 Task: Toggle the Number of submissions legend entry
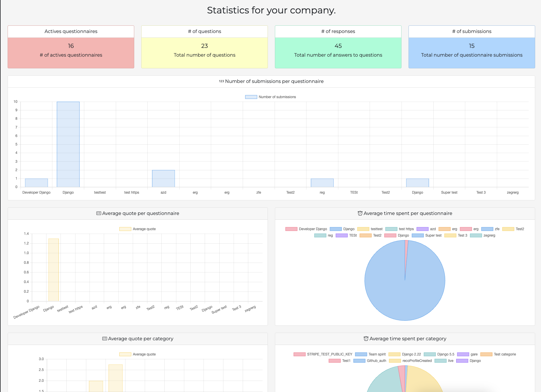point(270,97)
